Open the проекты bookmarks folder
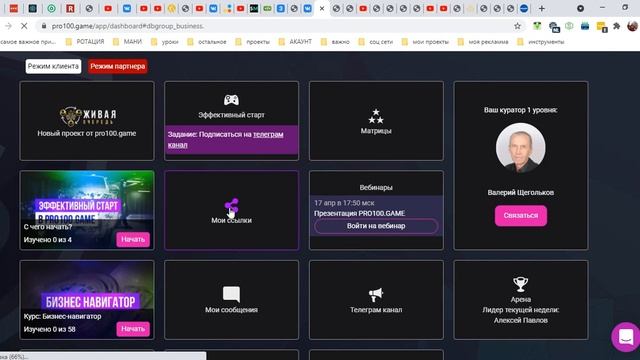Image resolution: width=640 pixels, height=360 pixels. point(253,42)
